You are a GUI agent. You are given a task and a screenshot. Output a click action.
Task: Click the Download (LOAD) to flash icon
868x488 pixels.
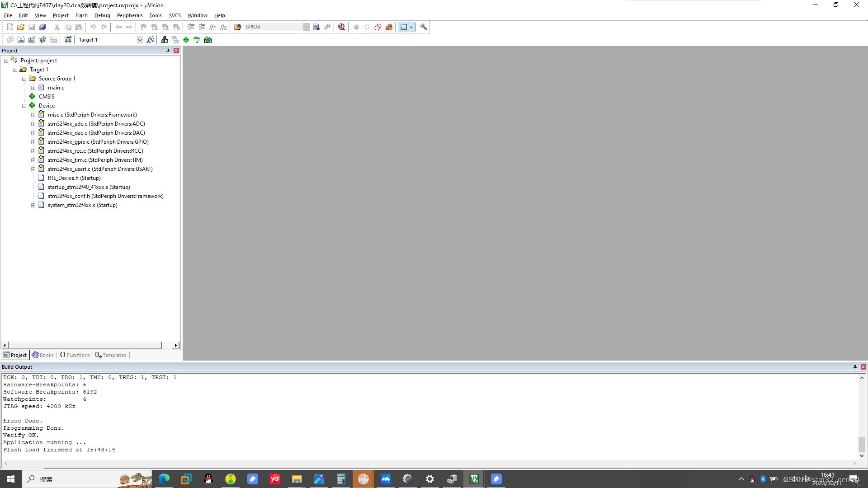coord(68,40)
